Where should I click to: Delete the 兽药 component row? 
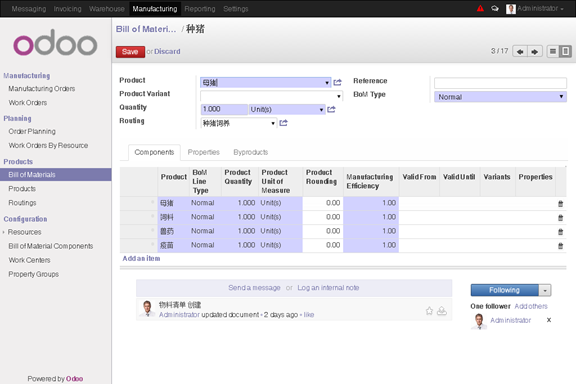[561, 232]
